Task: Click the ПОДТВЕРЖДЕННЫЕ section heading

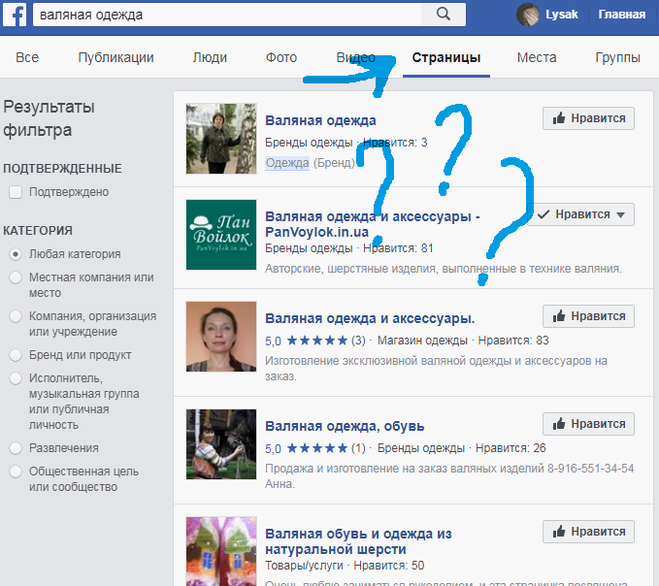Action: 63,169
